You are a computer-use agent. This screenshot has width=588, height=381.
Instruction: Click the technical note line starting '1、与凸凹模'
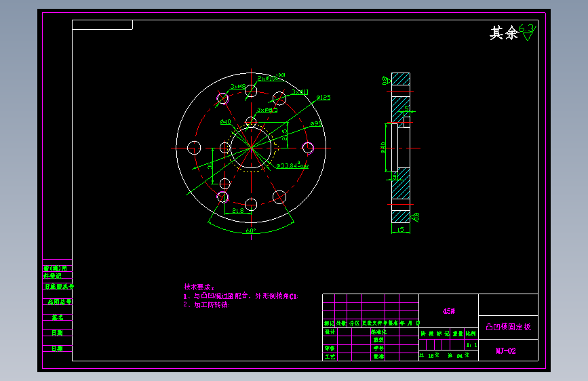tap(240, 296)
